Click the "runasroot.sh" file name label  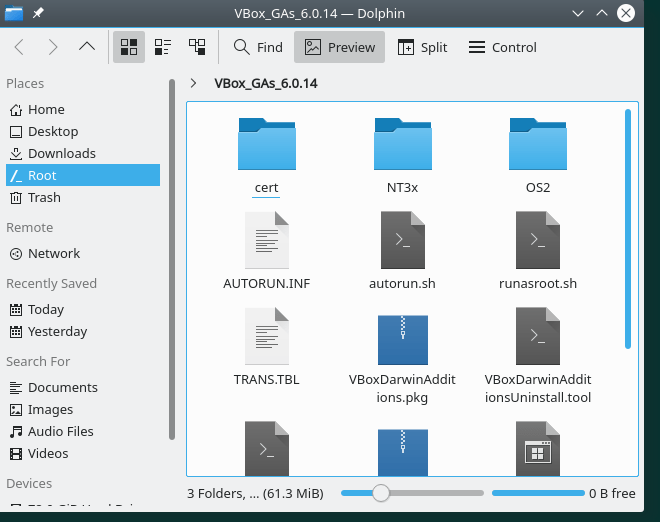pyautogui.click(x=538, y=283)
